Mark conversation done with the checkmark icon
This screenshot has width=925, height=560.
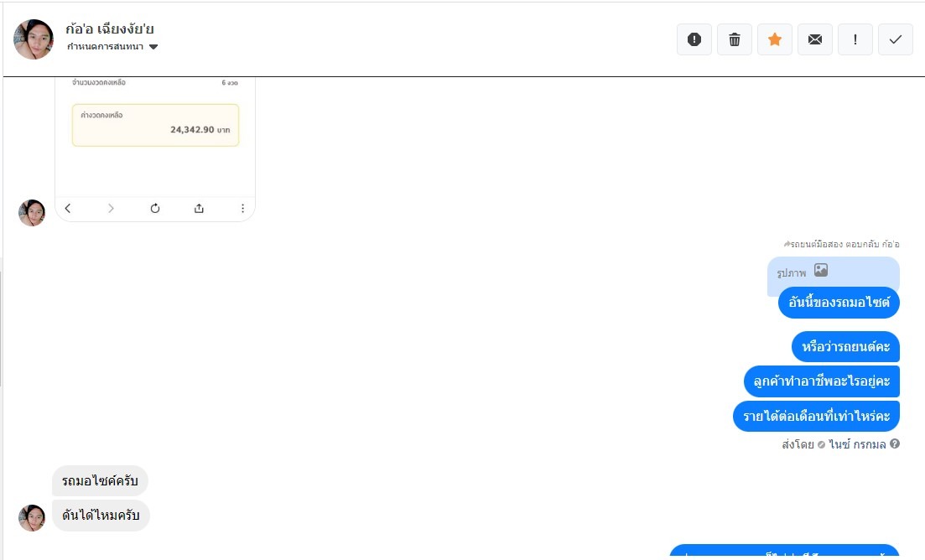896,39
